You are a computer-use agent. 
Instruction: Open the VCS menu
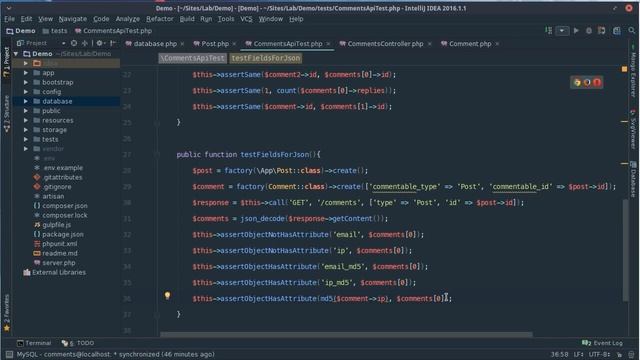click(x=246, y=19)
